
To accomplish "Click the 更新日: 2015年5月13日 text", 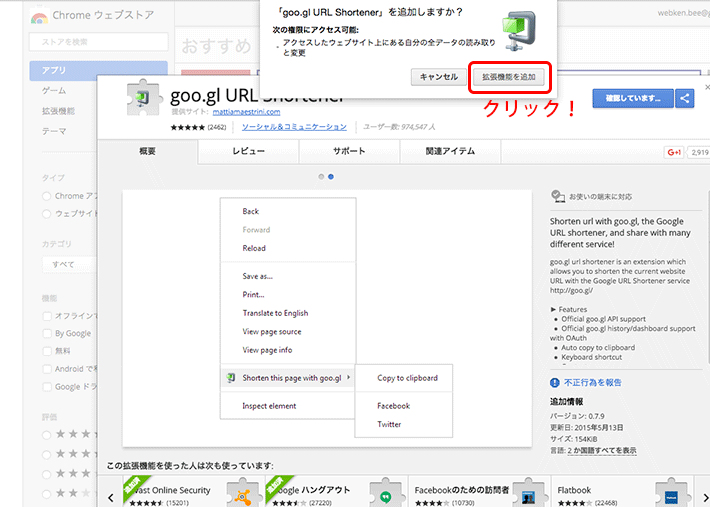I will [586, 427].
